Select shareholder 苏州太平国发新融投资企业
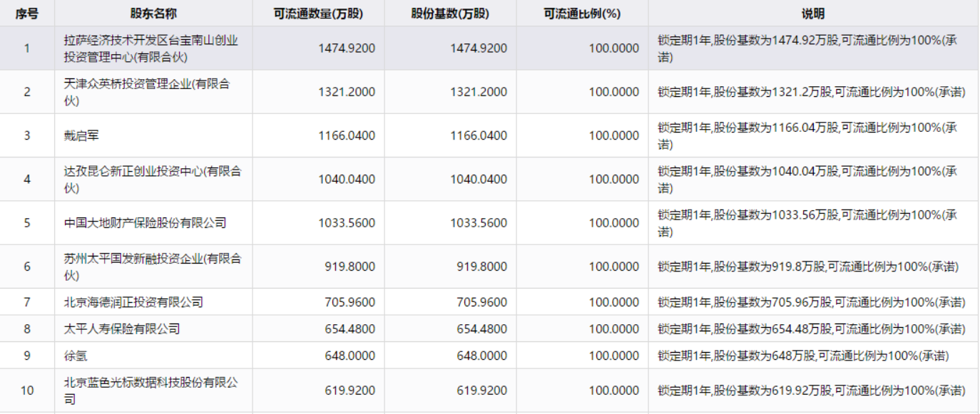 coord(153,266)
